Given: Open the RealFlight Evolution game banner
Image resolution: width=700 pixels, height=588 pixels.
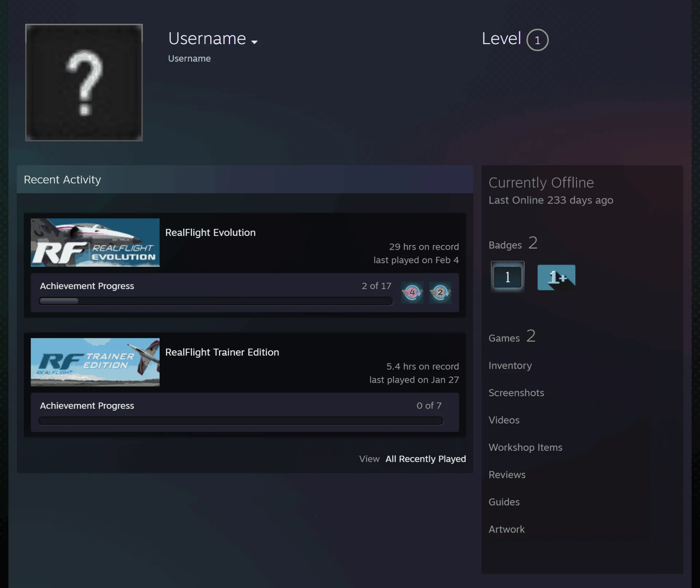Looking at the screenshot, I should (95, 242).
